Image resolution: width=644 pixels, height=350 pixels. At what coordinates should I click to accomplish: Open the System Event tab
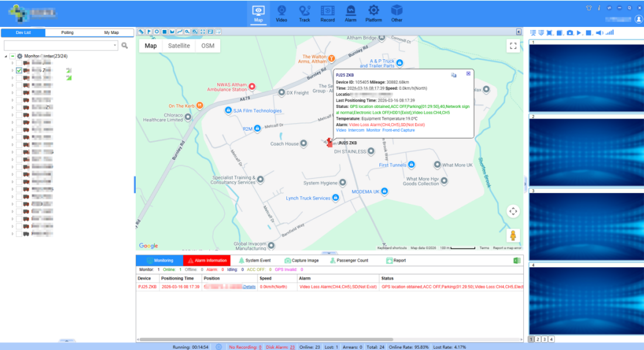click(255, 260)
